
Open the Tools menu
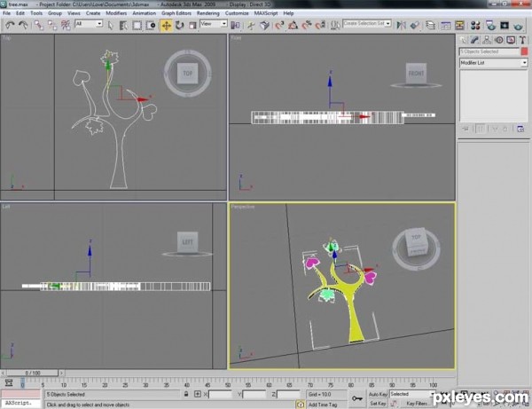[x=36, y=13]
